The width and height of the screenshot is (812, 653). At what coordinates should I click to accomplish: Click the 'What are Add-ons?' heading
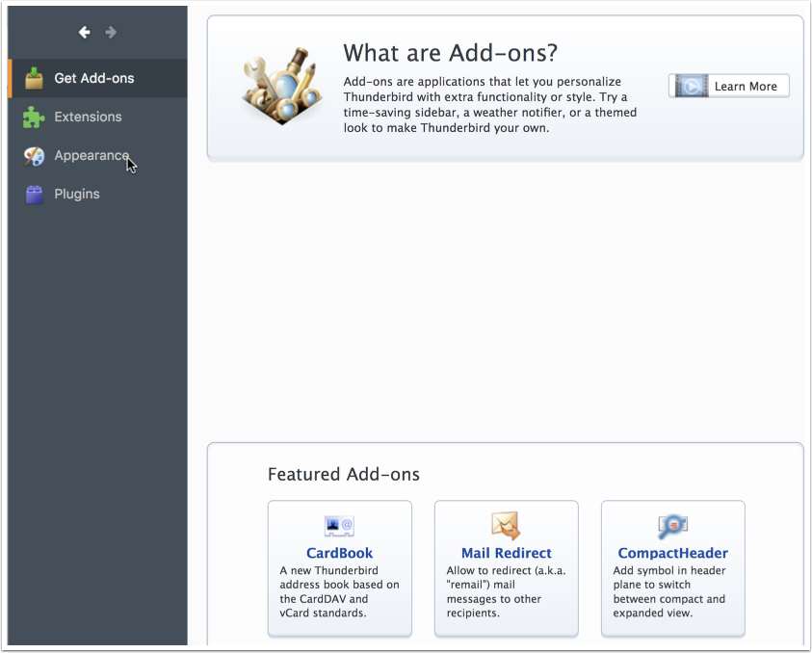(x=450, y=53)
